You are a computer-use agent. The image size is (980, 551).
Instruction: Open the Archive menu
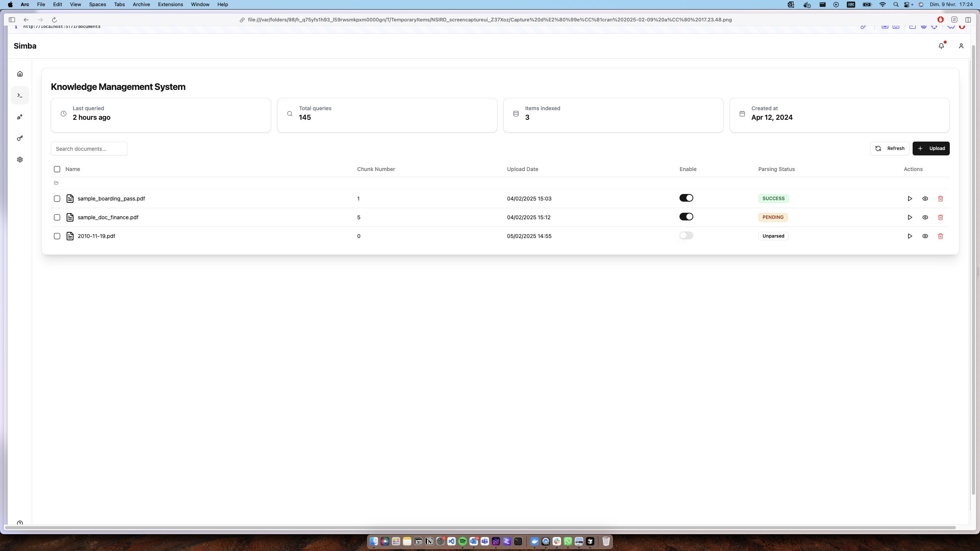pyautogui.click(x=141, y=4)
